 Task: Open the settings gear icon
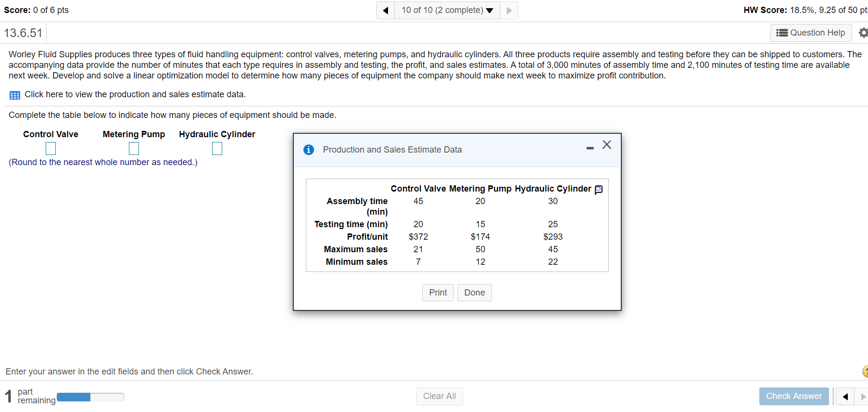[x=863, y=33]
